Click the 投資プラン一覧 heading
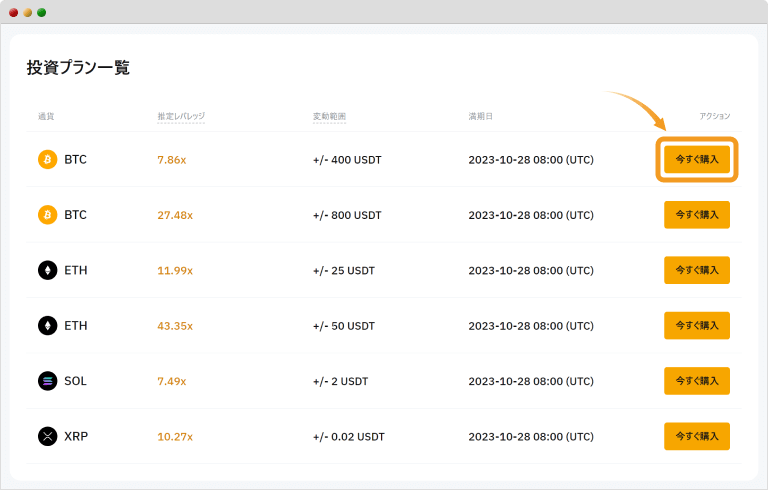The height and width of the screenshot is (490, 768). pyautogui.click(x=78, y=67)
